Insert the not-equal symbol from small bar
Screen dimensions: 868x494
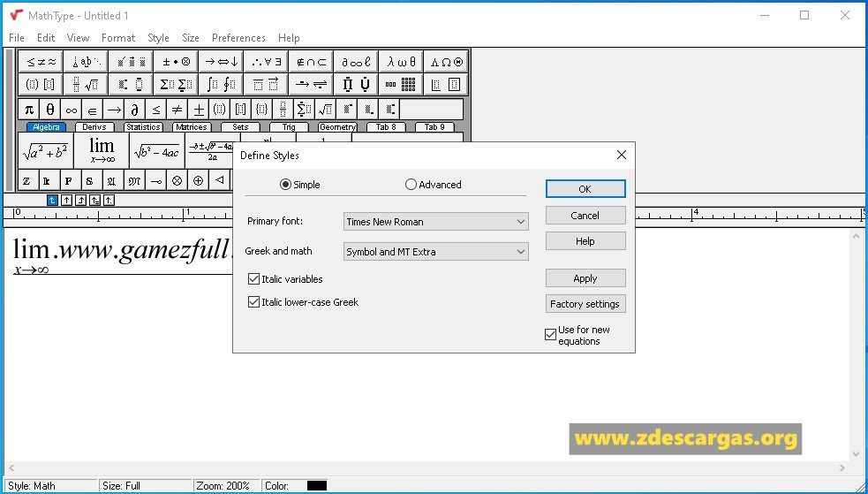[x=177, y=109]
